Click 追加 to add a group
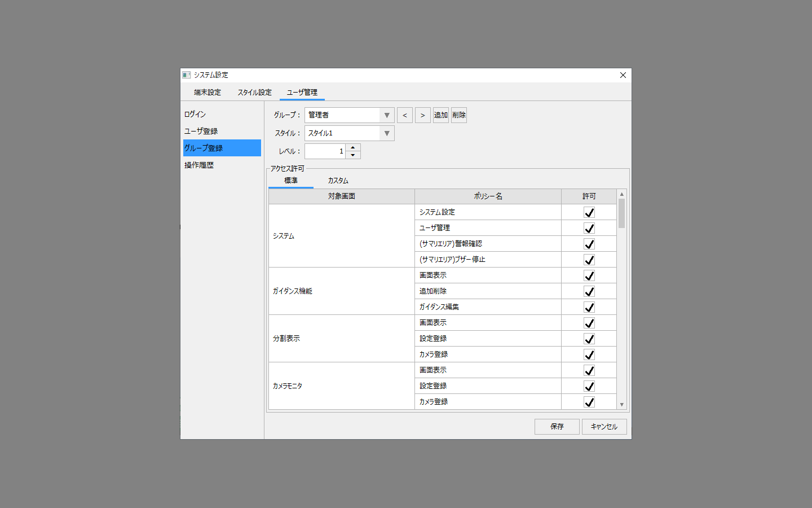 pyautogui.click(x=440, y=115)
